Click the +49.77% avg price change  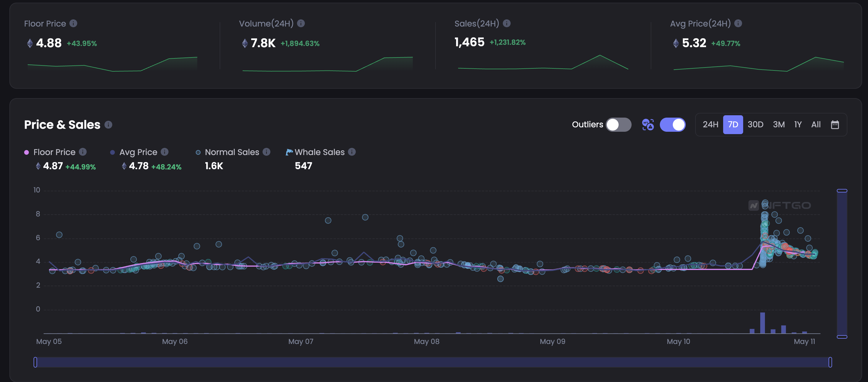point(725,44)
